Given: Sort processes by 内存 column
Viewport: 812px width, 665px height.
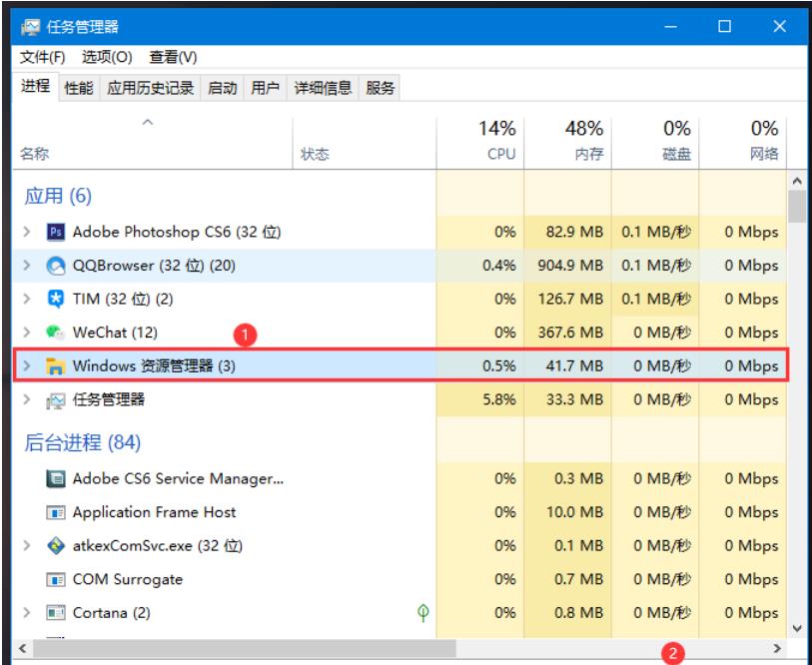Looking at the screenshot, I should pos(567,143).
